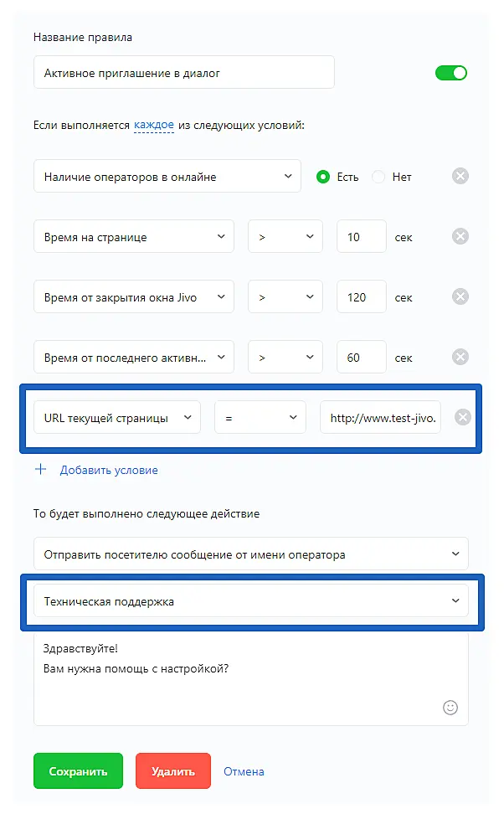
Task: Click the rule name input field
Action: click(184, 73)
